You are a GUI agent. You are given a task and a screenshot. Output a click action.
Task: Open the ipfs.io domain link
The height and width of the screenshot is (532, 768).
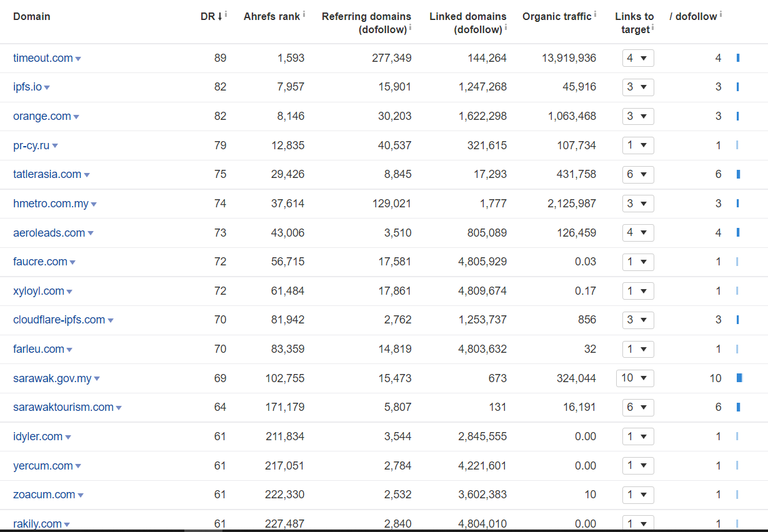pos(27,87)
